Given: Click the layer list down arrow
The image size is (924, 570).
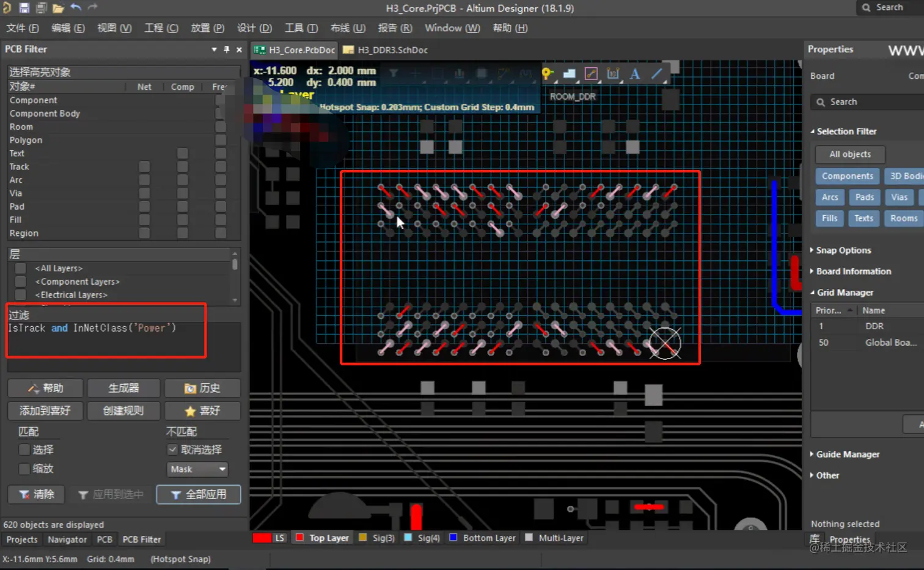Looking at the screenshot, I should click(235, 301).
